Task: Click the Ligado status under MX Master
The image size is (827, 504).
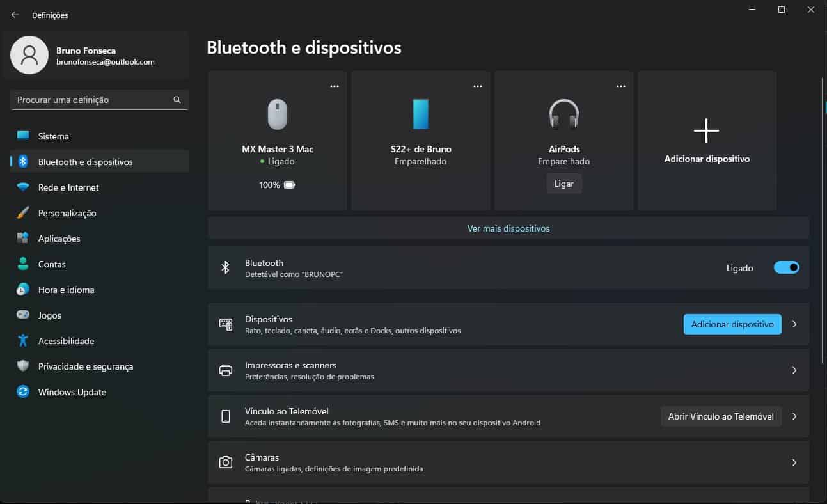Action: 281,162
